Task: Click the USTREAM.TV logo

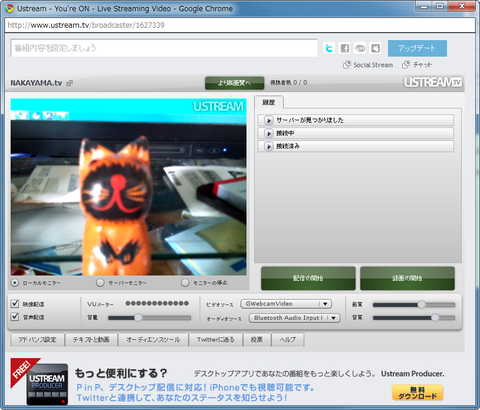Action: pyautogui.click(x=433, y=82)
